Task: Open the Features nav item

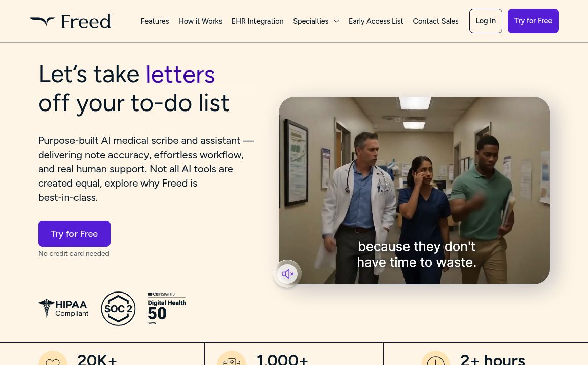Action: click(x=155, y=21)
